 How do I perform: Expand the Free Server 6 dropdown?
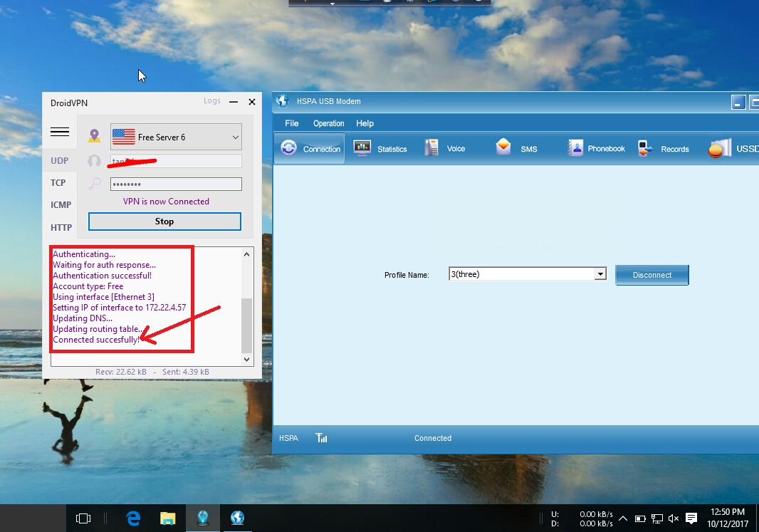pyautogui.click(x=236, y=137)
